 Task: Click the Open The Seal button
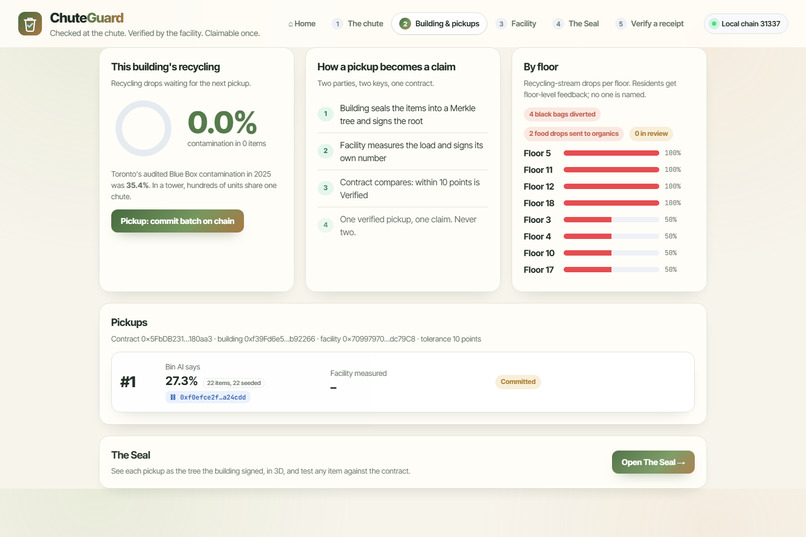click(x=653, y=462)
